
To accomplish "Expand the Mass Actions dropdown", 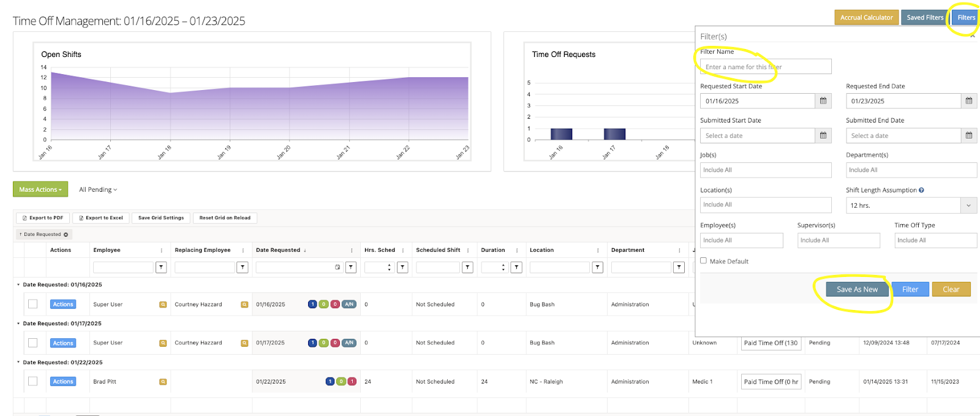I will pyautogui.click(x=40, y=189).
